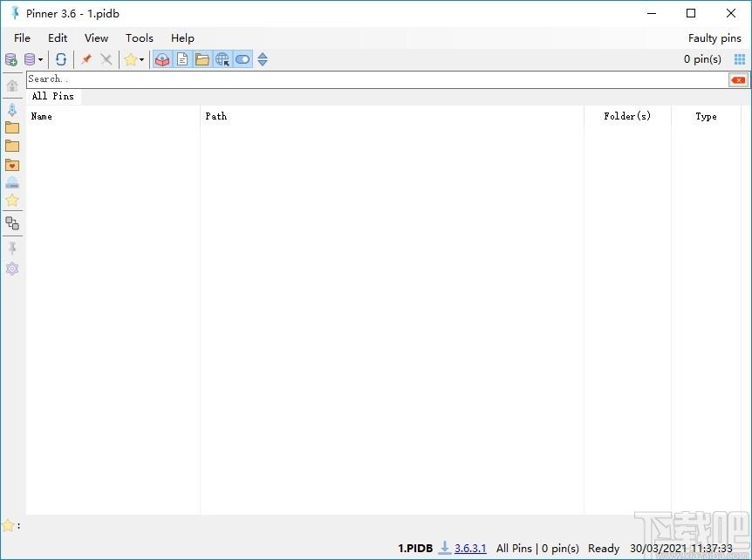The width and height of the screenshot is (752, 560).
Task: Select the All Pins tab
Action: pyautogui.click(x=53, y=96)
